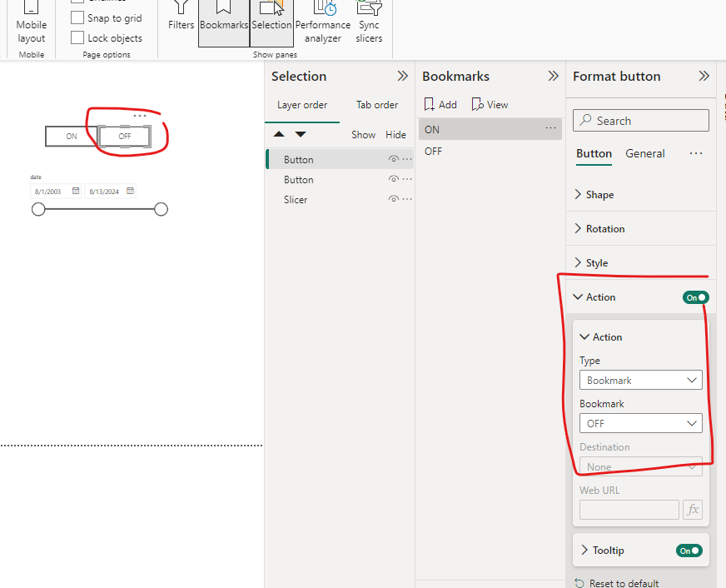726x588 pixels.
Task: Toggle the Action switch off
Action: click(x=695, y=297)
